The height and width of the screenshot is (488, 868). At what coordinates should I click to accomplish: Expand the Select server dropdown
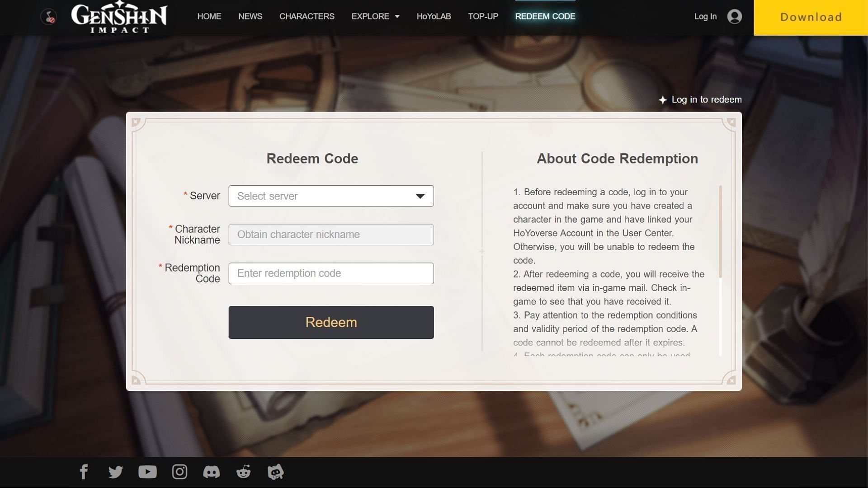pos(330,196)
